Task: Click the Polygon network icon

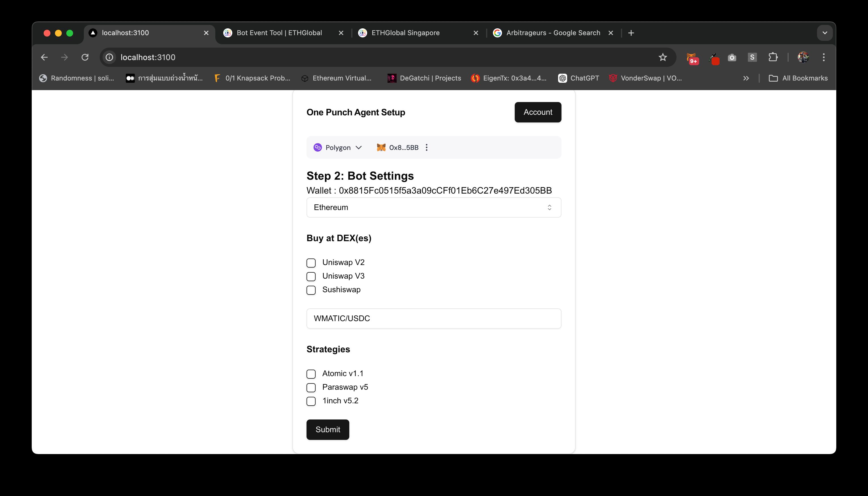Action: coord(318,147)
